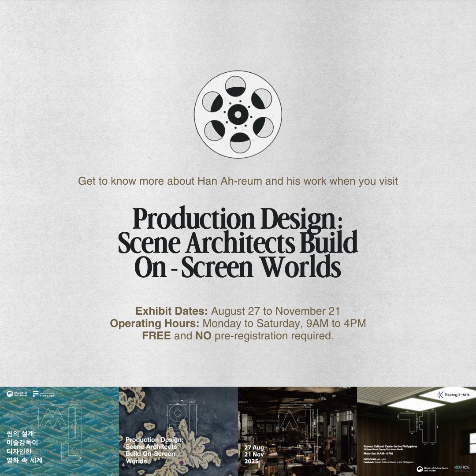The height and width of the screenshot is (476, 476).
Task: Click the small Korean flag icon on the map
Action: [182, 463]
